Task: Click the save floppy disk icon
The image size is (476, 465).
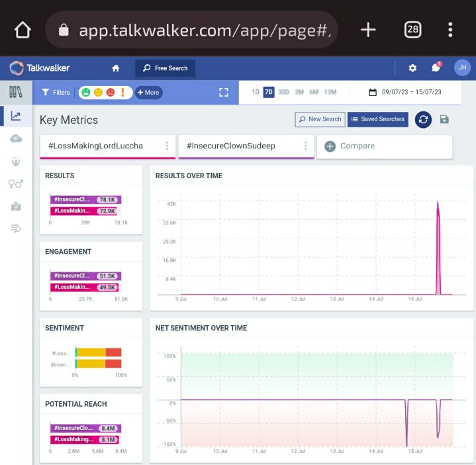Action: click(444, 119)
